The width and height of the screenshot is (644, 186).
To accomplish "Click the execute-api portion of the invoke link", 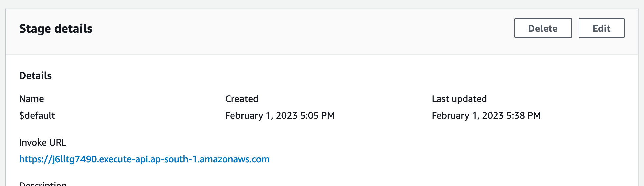I will 124,159.
